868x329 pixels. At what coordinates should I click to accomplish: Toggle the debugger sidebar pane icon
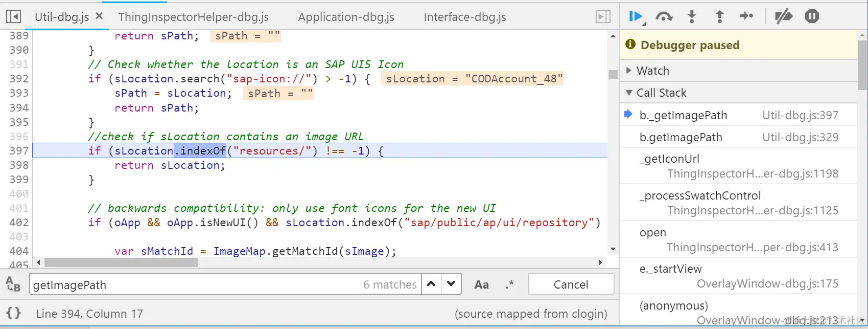click(603, 17)
